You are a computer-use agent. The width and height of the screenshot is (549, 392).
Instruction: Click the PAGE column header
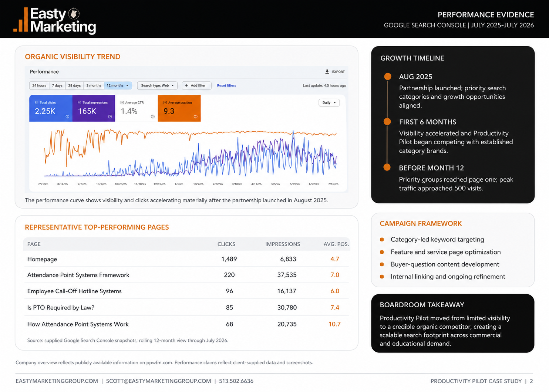click(x=34, y=244)
